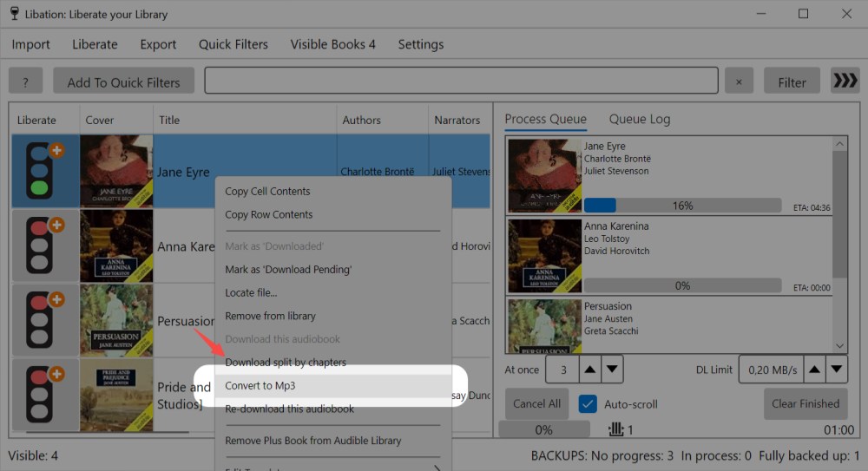Click the overall 0% queue progress bar
Screen dimensions: 868x471
543,429
